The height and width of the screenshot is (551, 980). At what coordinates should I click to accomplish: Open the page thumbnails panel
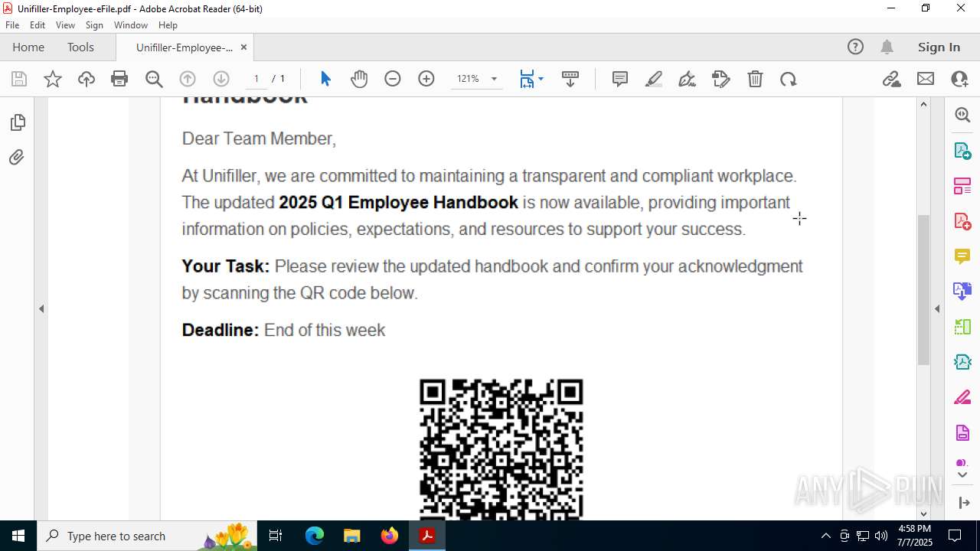point(17,122)
